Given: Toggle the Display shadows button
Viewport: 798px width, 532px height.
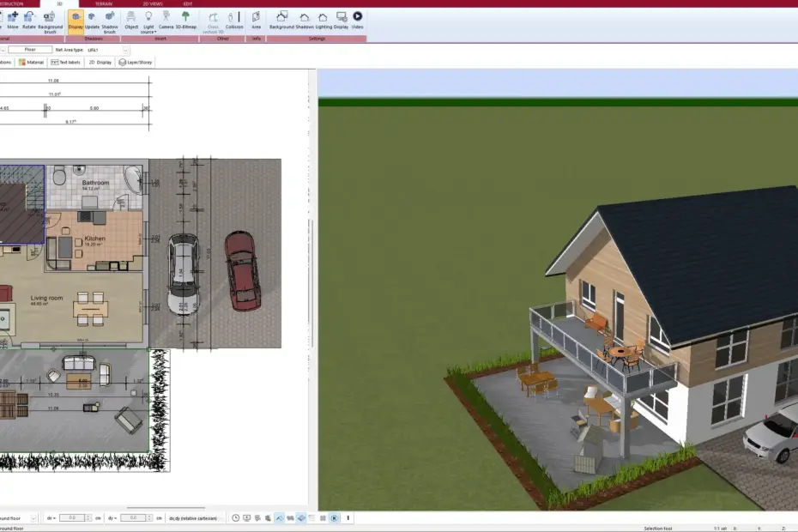Looking at the screenshot, I should 76,21.
